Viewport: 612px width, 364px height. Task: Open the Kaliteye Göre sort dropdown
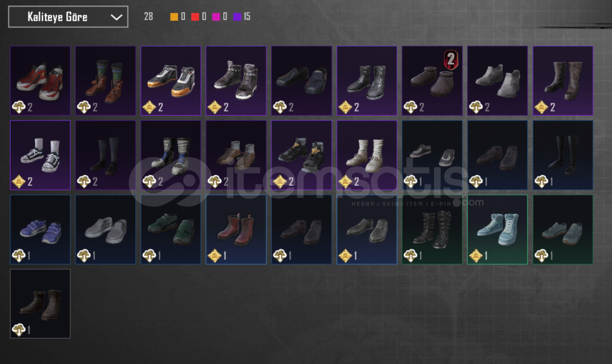coord(68,17)
